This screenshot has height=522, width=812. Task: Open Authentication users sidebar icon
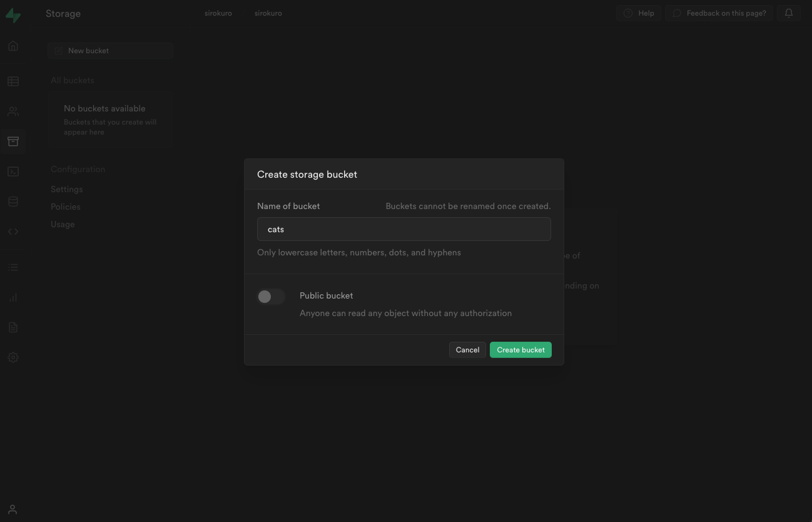[13, 111]
